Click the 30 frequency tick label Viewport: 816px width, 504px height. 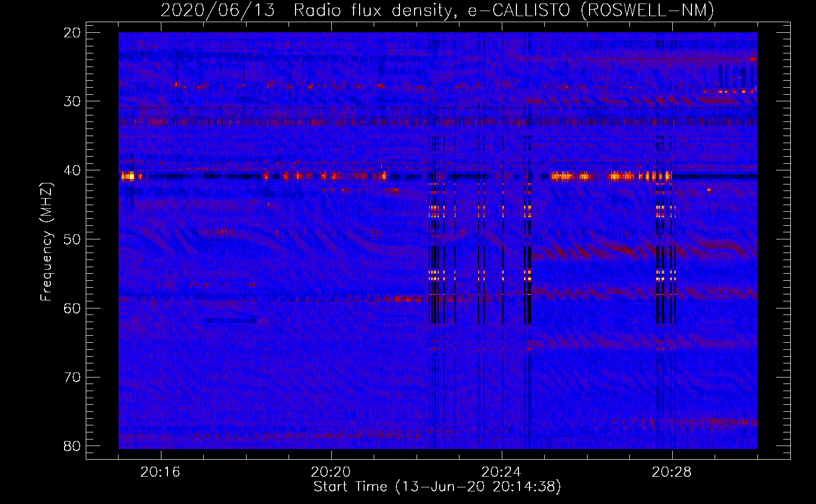pyautogui.click(x=73, y=101)
